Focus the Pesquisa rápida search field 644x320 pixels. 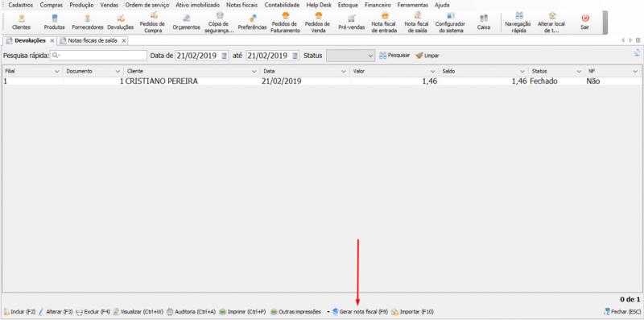[98, 56]
